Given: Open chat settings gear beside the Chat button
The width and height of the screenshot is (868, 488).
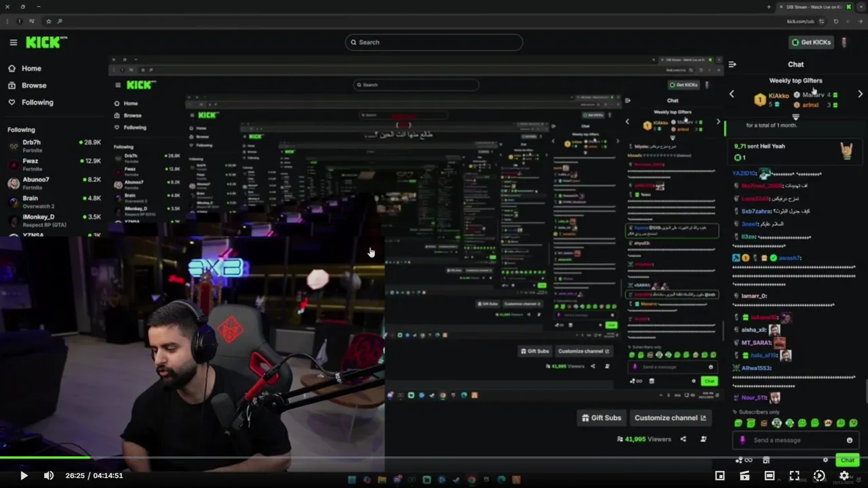Looking at the screenshot, I should (x=825, y=460).
